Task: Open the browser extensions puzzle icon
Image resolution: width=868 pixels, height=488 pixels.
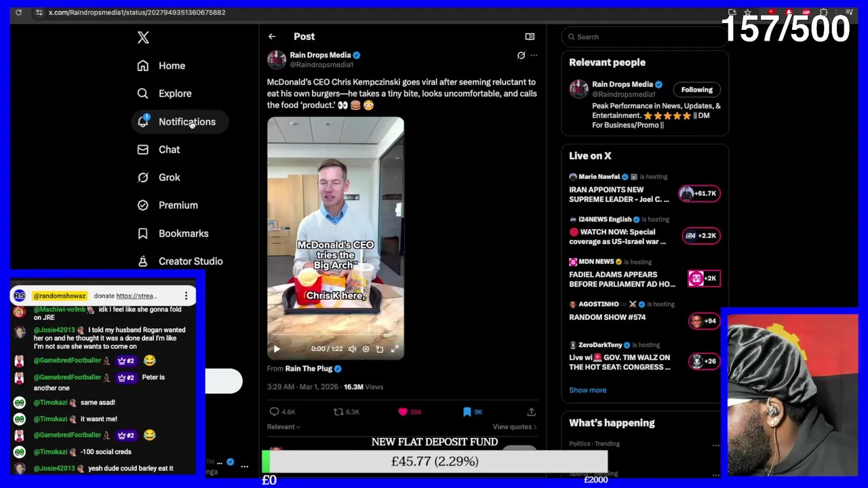Action: click(x=823, y=12)
